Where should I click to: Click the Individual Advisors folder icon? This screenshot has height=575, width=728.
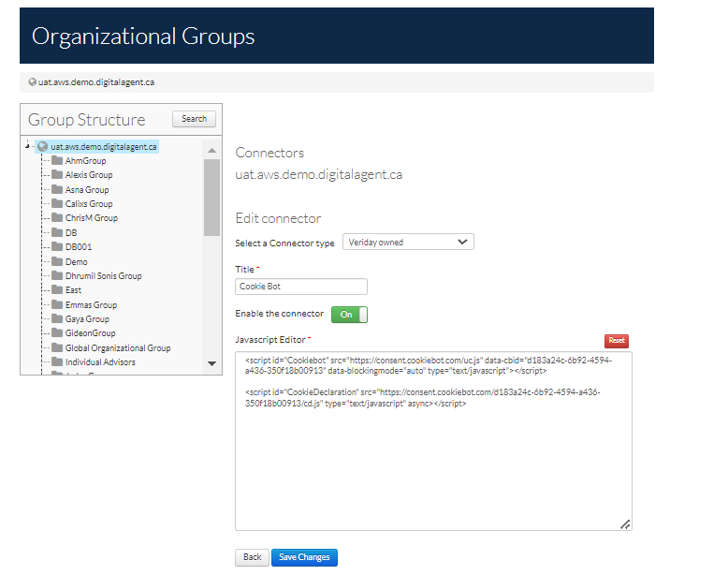pyautogui.click(x=57, y=361)
